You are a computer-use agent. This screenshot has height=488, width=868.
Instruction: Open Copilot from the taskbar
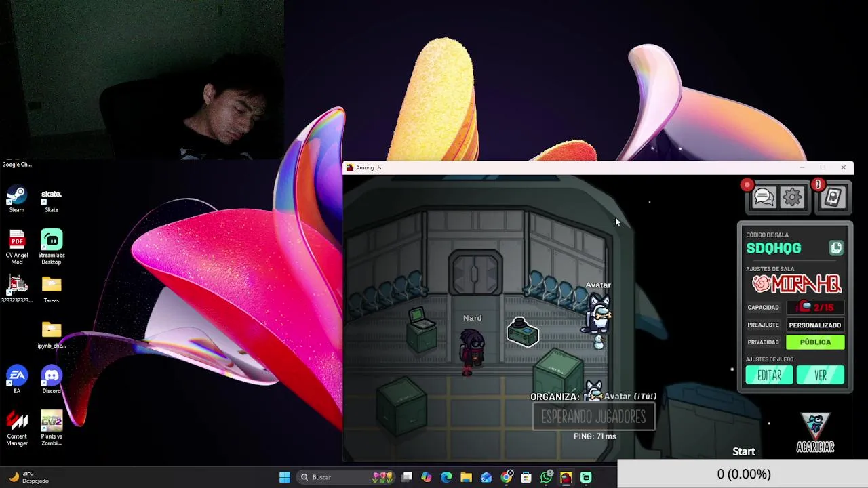[x=427, y=477]
